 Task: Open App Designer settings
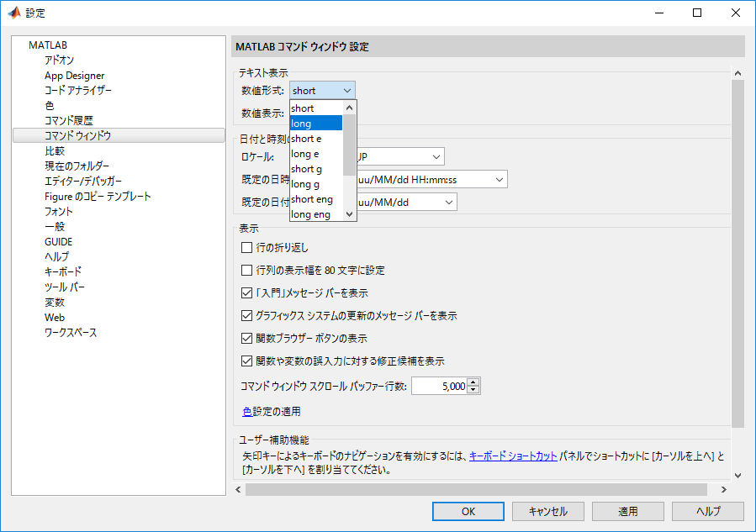74,76
